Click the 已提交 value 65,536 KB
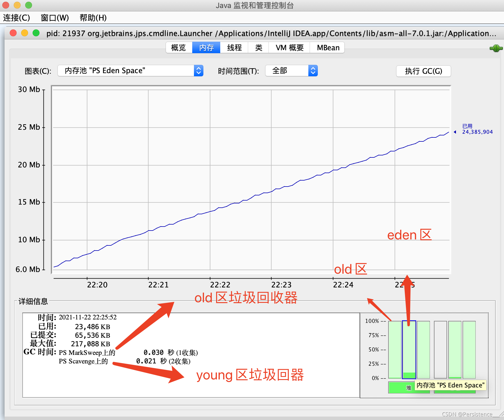Viewport: 504px width, 420px height. coord(92,335)
